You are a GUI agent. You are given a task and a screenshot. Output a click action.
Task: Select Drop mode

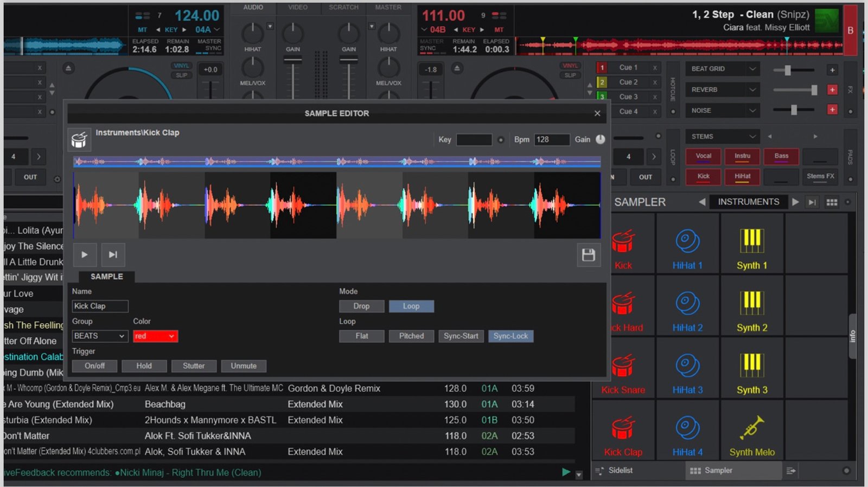[x=361, y=306]
